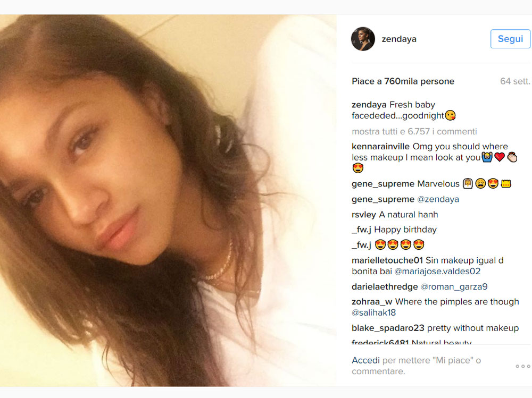
Task: Click the @salihak18 mention
Action: coord(373,313)
